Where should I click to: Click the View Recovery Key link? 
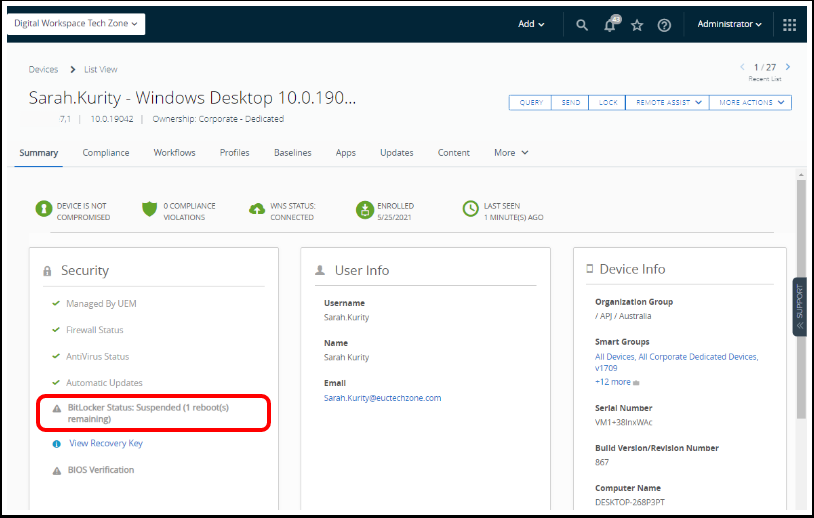[x=106, y=443]
